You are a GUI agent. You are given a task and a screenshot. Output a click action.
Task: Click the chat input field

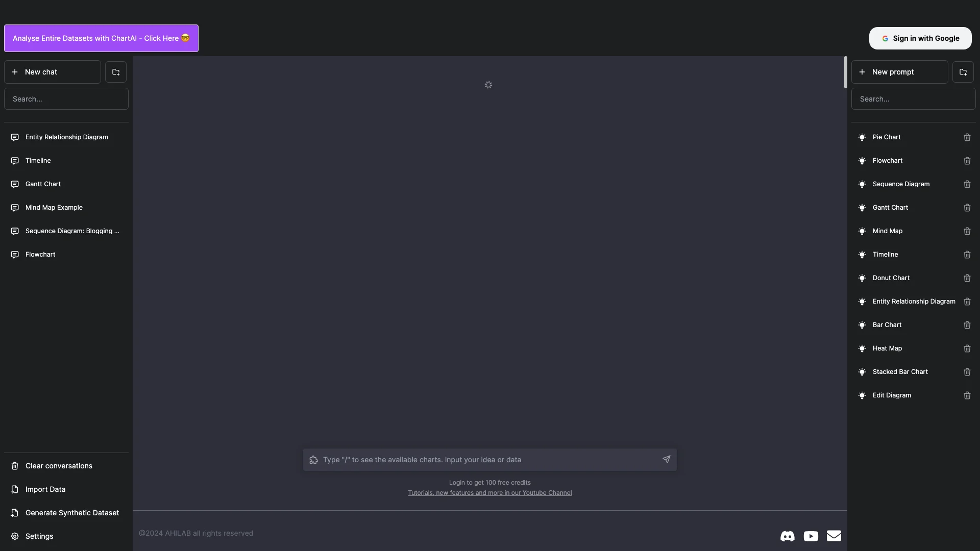pyautogui.click(x=490, y=460)
